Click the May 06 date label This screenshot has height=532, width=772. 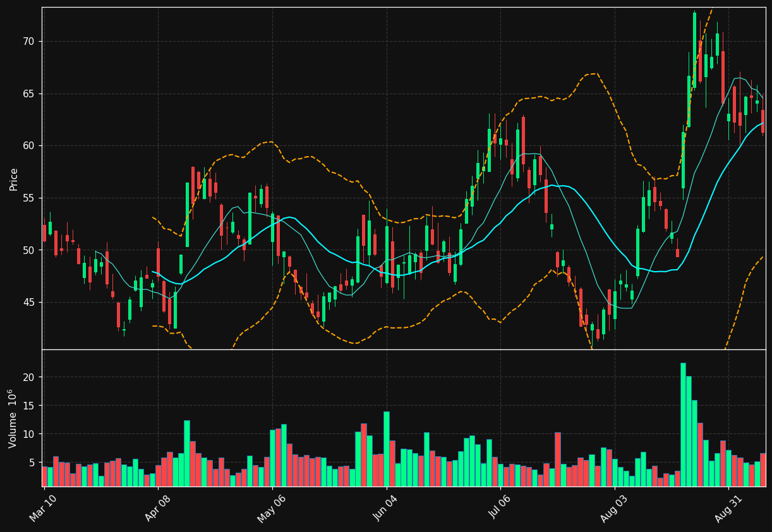271,508
